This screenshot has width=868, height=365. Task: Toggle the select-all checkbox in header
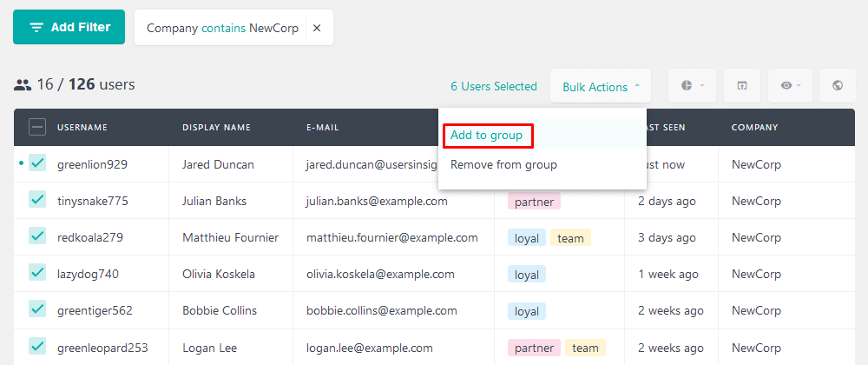coord(37,128)
